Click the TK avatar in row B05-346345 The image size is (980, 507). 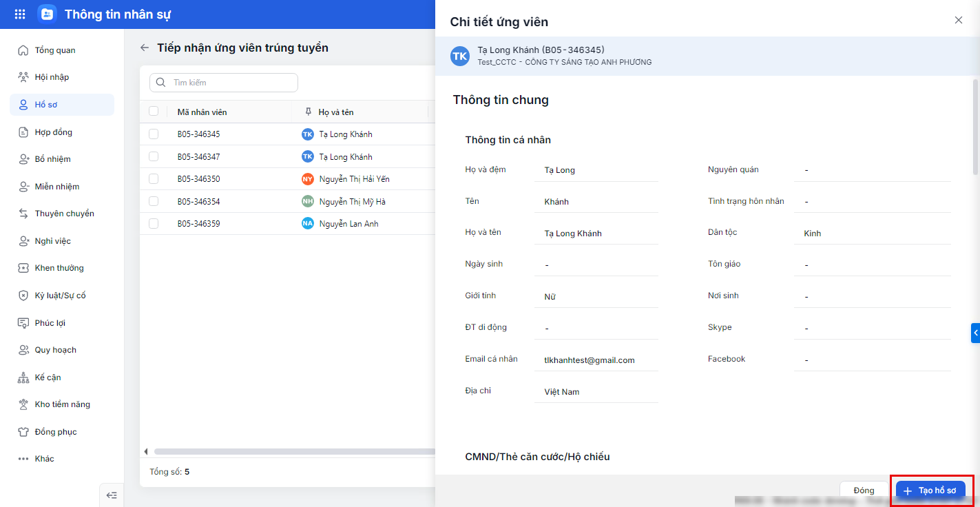coord(308,134)
